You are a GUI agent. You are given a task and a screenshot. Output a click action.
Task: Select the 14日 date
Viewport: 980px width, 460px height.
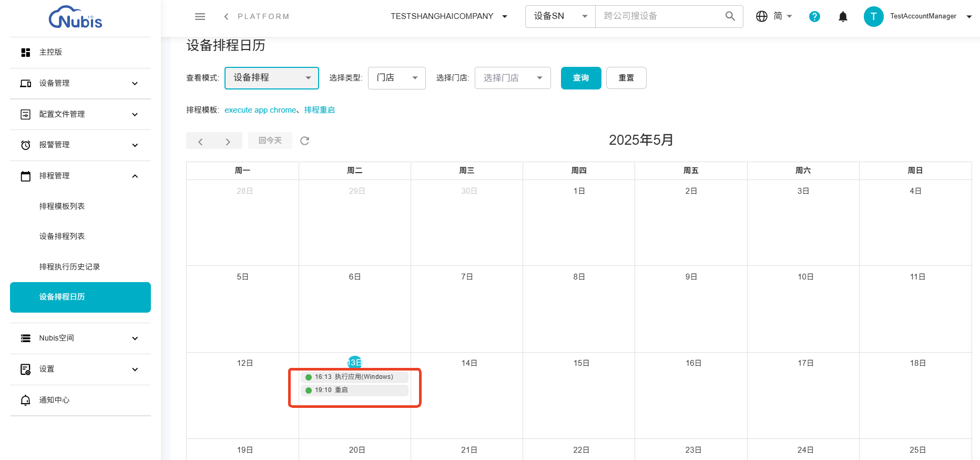(469, 363)
